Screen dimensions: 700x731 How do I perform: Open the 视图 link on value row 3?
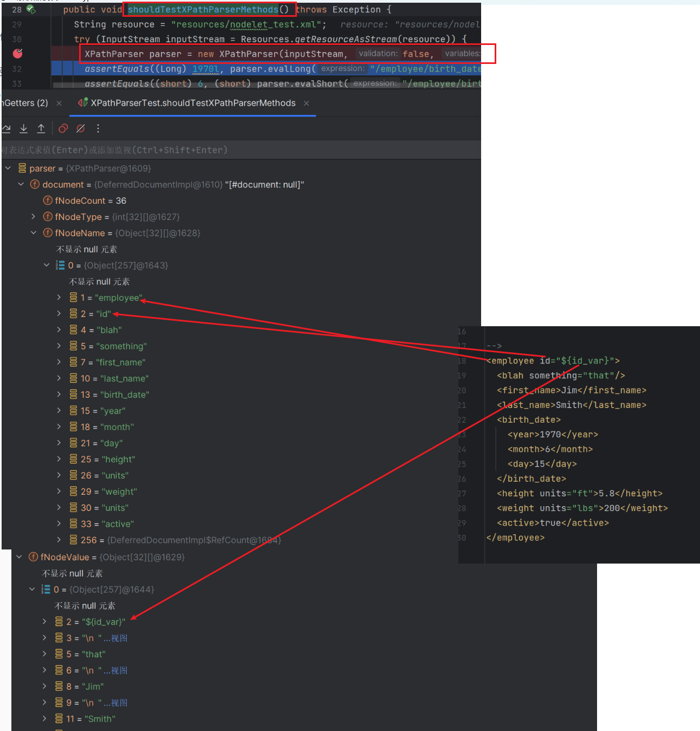119,638
